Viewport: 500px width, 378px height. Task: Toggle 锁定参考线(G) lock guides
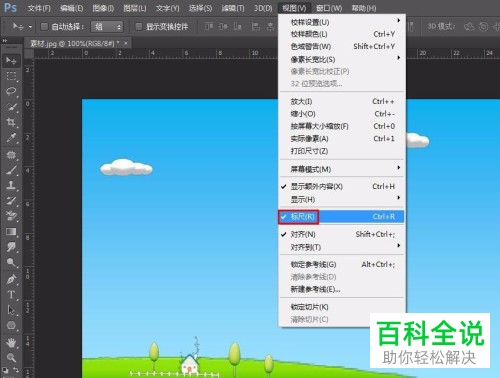[342, 265]
